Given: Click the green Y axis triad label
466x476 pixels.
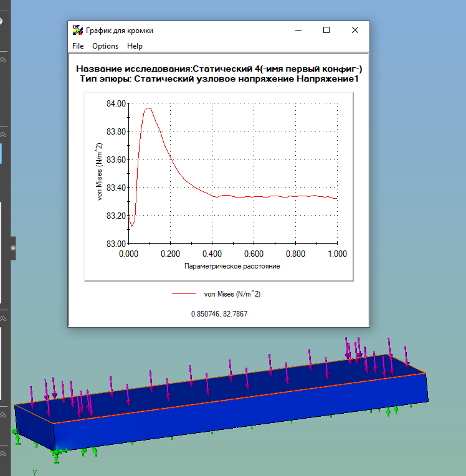Looking at the screenshot, I should [x=35, y=473].
